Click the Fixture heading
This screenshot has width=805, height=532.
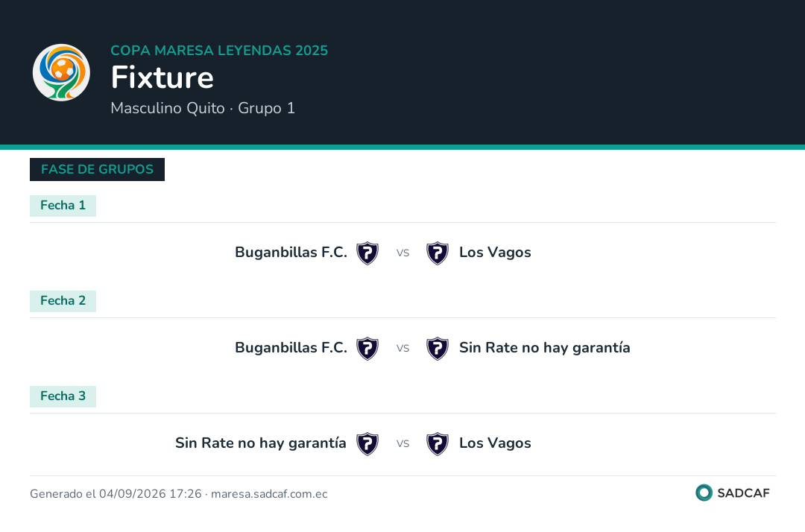click(x=162, y=77)
